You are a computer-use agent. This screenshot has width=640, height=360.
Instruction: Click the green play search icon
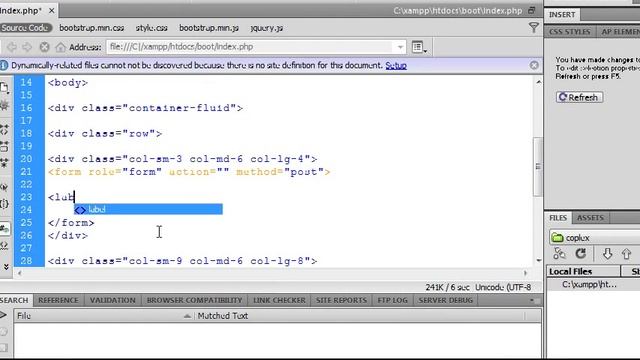coord(3,315)
